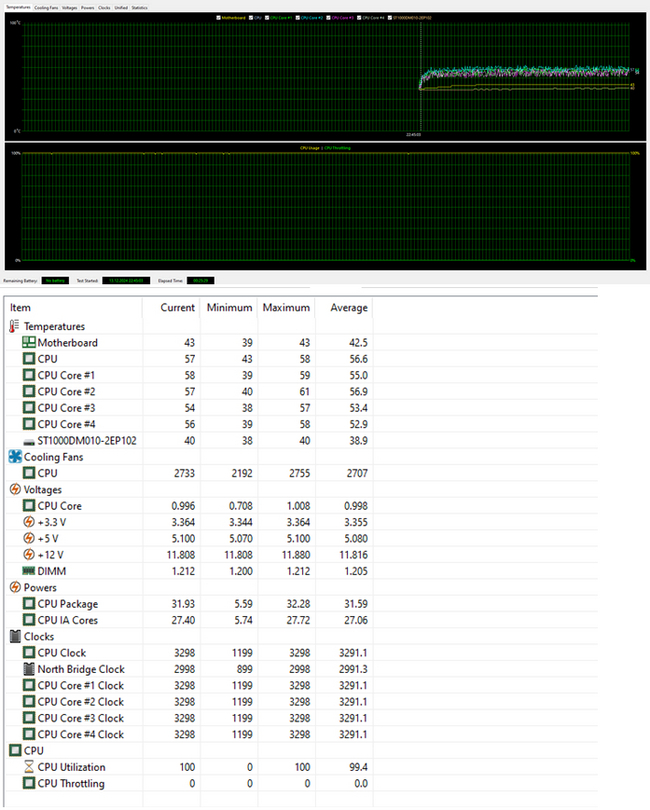Click the Motherboard row icon
The image size is (650, 810).
[29, 343]
